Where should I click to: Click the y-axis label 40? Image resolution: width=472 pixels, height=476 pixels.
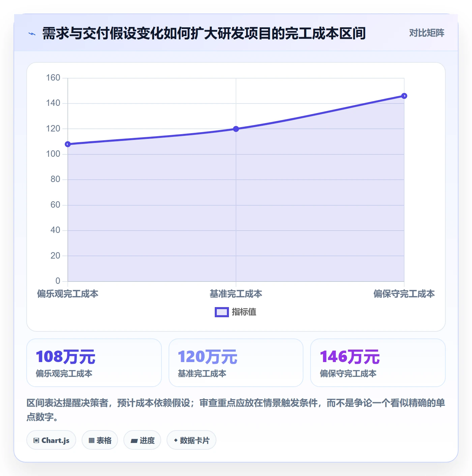pos(55,230)
